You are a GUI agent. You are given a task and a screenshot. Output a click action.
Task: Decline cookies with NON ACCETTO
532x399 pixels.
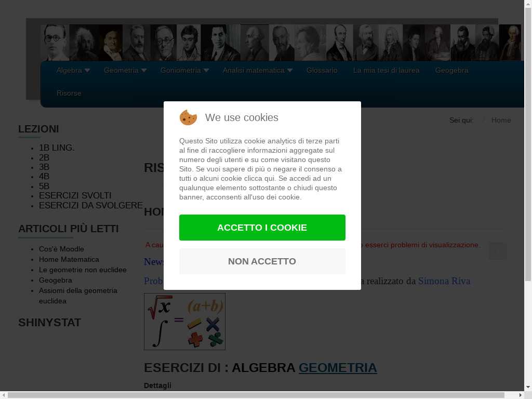point(262,261)
